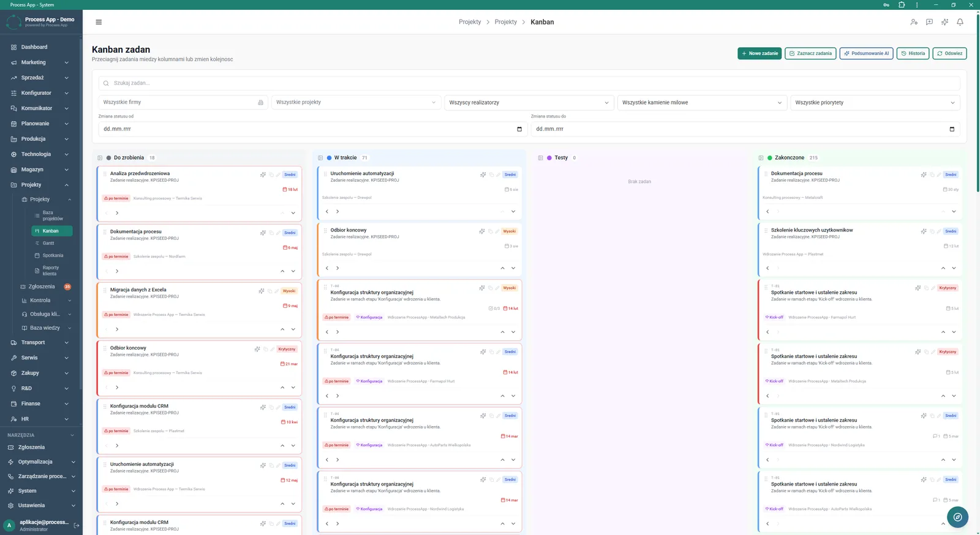This screenshot has height=535, width=980.
Task: Click calendar icon in Zmiana statusu do field
Action: point(952,129)
